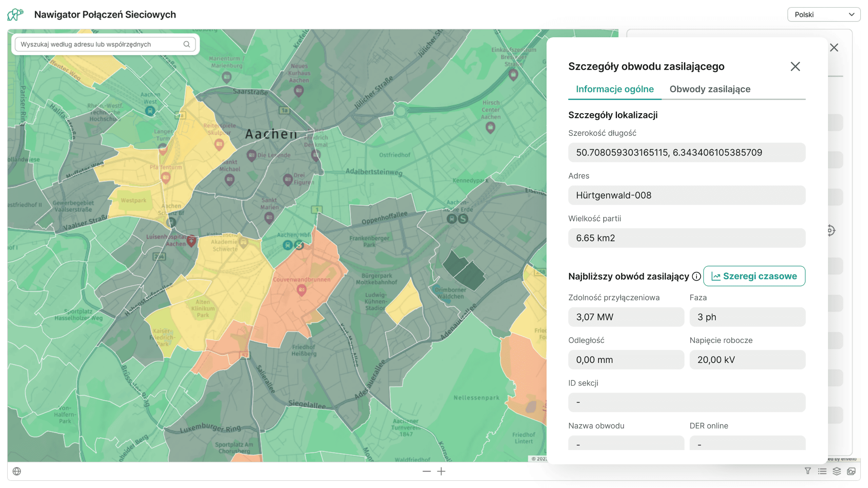The height and width of the screenshot is (488, 868).
Task: Open the legend list icon
Action: point(822,471)
